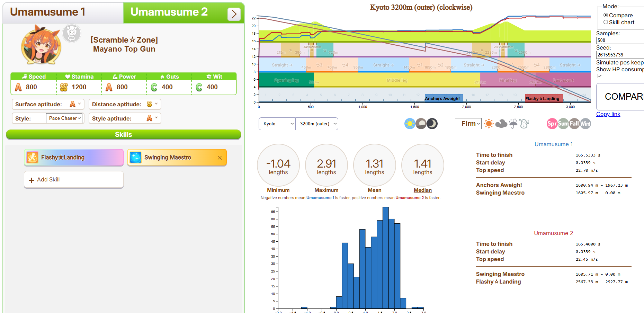644x313 pixels.
Task: Choose rainy umbrella weather icon
Action: (x=513, y=124)
